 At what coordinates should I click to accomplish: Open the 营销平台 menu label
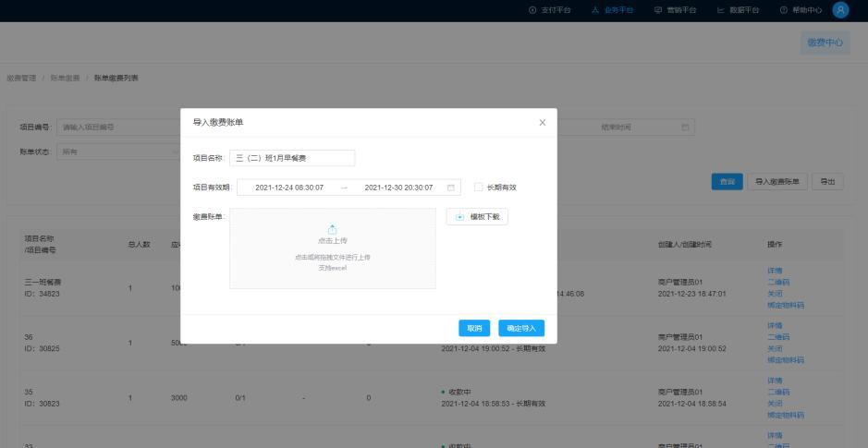[x=681, y=10]
